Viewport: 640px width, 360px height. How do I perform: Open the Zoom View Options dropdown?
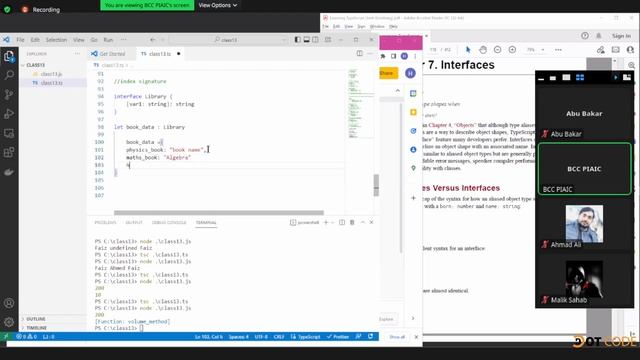tap(218, 5)
